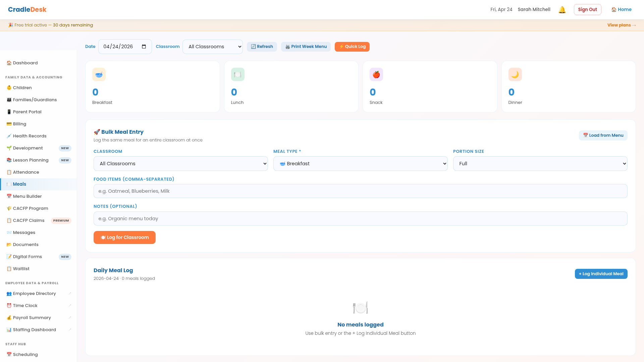The image size is (644, 362).
Task: Click the CradleDesk logo
Action: click(27, 9)
